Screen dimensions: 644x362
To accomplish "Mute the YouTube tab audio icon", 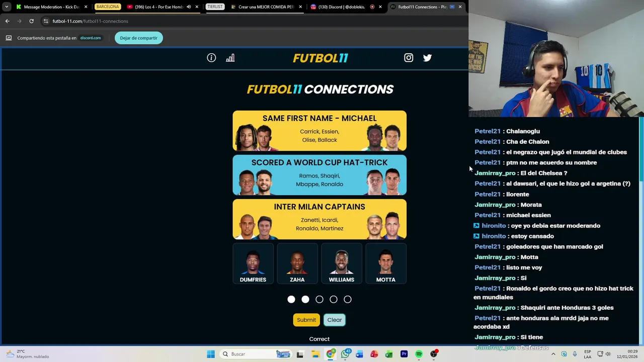I will (x=189, y=7).
